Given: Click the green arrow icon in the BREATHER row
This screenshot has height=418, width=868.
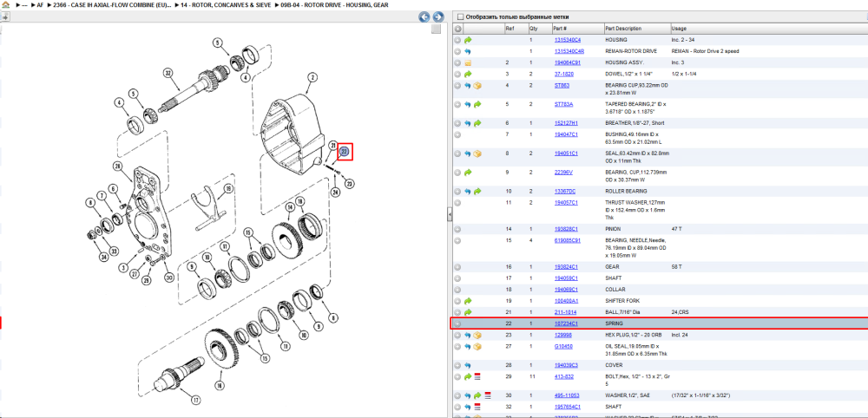Looking at the screenshot, I should tap(477, 123).
